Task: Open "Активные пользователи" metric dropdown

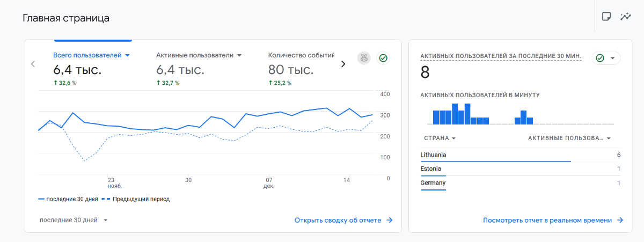Action: pyautogui.click(x=239, y=55)
